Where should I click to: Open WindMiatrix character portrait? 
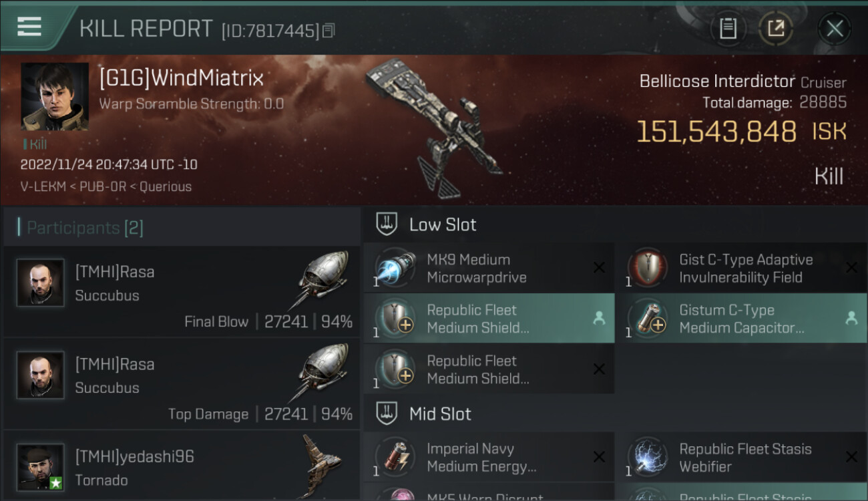pyautogui.click(x=55, y=97)
